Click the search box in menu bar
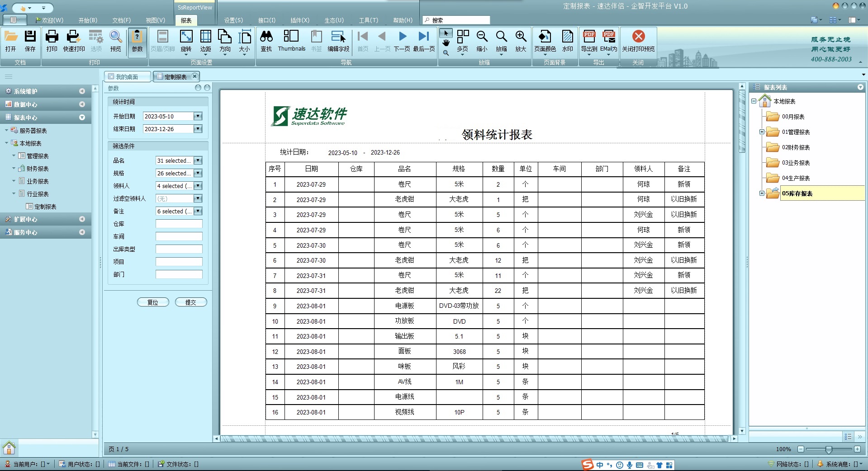 coord(456,20)
